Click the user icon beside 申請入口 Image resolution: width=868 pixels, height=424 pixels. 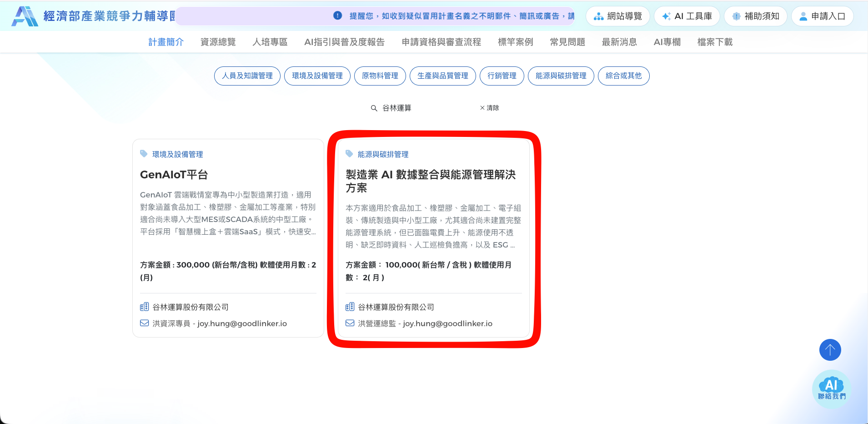coord(803,16)
